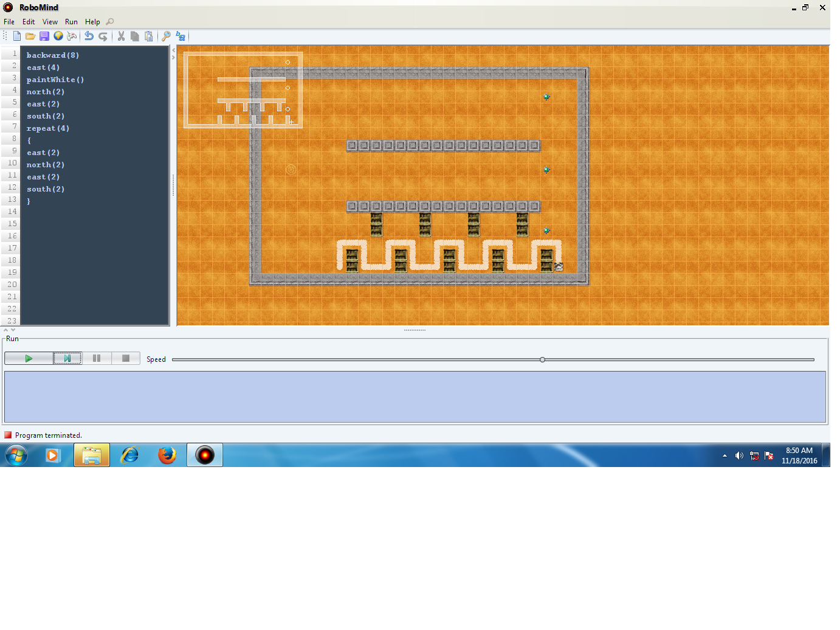Redo the last edit
This screenshot has width=840, height=630.
[103, 36]
